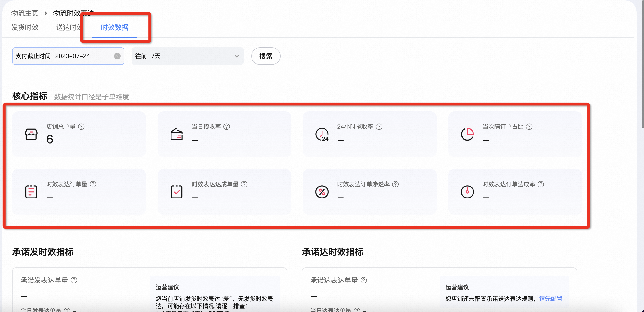This screenshot has height=312, width=644.
Task: Click 运营建议 title in 承诺发 card
Action: [x=167, y=287]
